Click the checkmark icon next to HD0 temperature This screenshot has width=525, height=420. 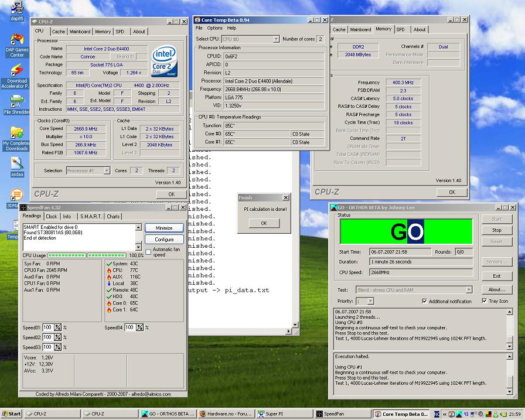(109, 296)
